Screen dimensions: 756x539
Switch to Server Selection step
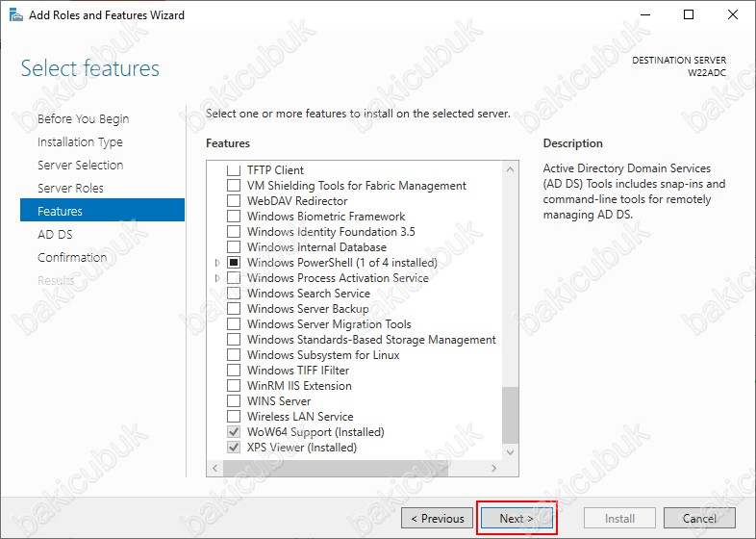click(x=81, y=165)
